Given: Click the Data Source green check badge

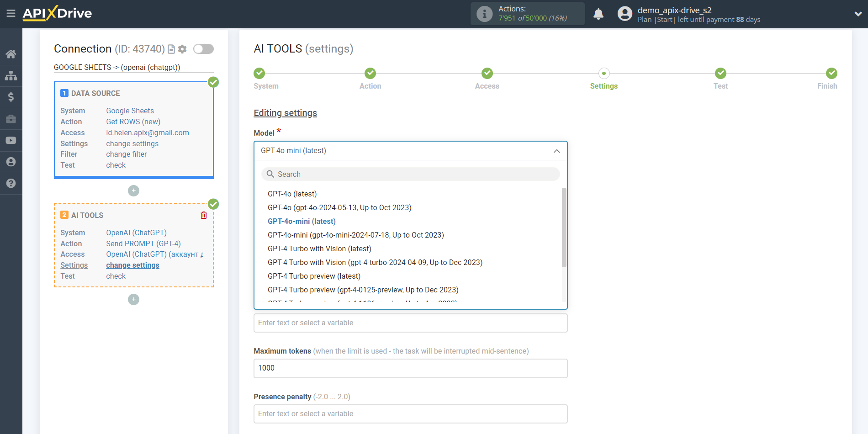Looking at the screenshot, I should pos(213,82).
